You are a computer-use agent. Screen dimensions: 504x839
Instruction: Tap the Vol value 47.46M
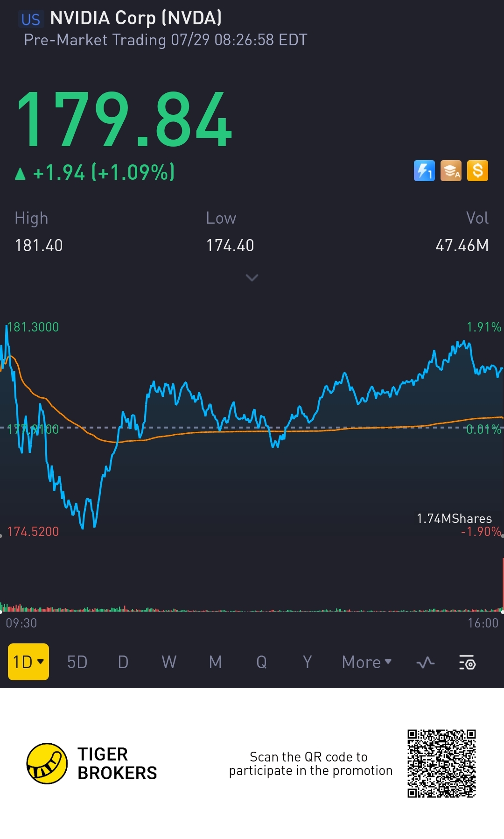[x=462, y=246]
